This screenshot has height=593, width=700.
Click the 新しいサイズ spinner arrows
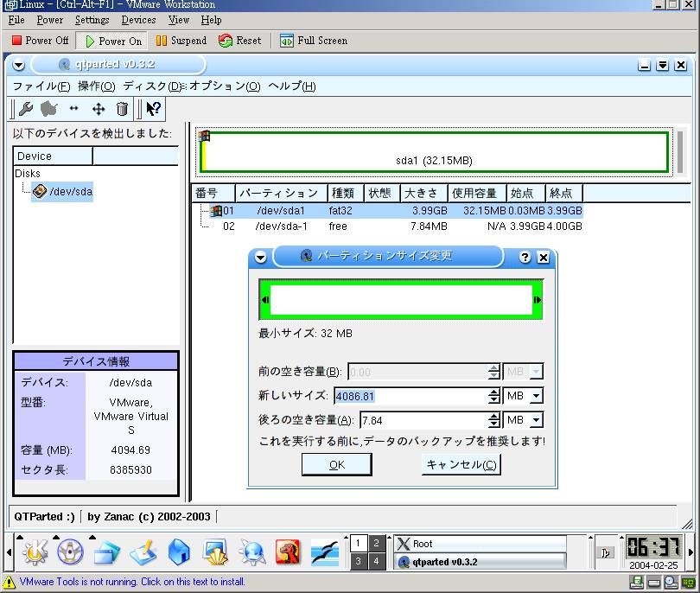[493, 396]
